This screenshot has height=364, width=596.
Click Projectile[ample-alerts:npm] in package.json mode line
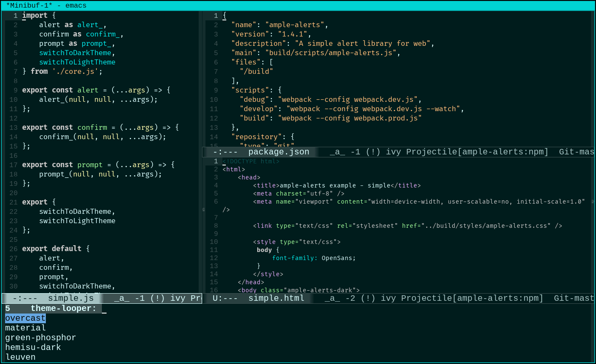tap(477, 152)
